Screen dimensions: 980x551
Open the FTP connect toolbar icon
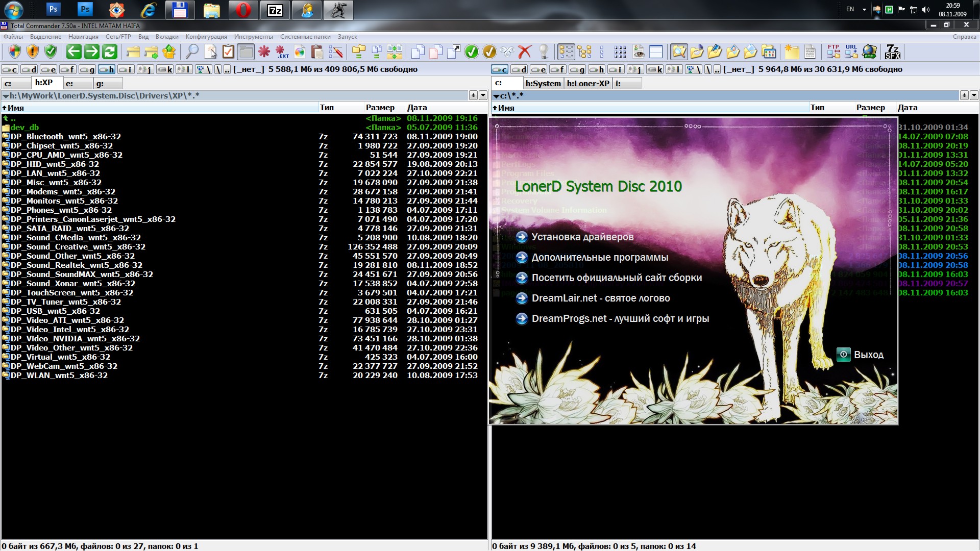click(x=833, y=52)
